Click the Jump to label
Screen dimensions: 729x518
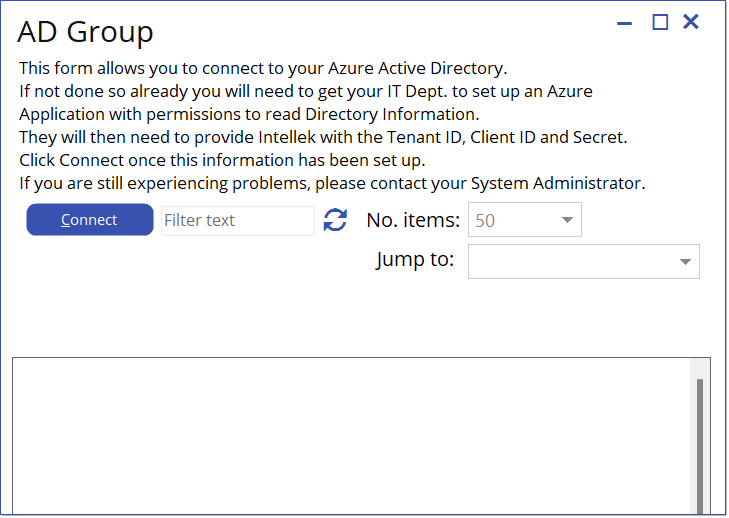[x=415, y=259]
